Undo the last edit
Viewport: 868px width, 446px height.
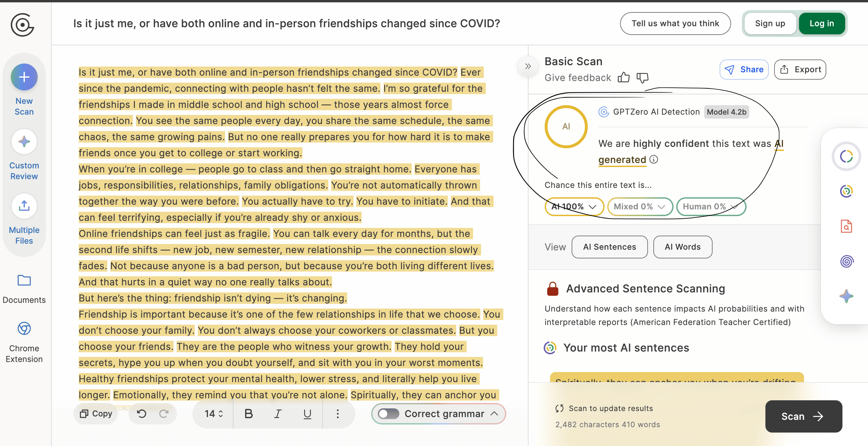point(142,413)
